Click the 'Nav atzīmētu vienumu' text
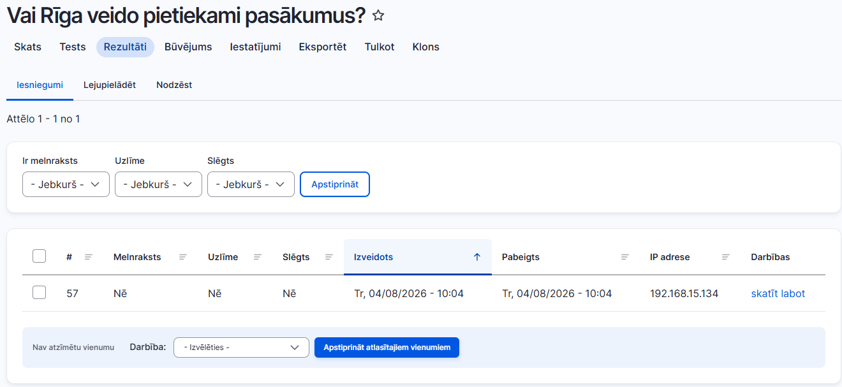This screenshot has width=842, height=387. tap(73, 348)
